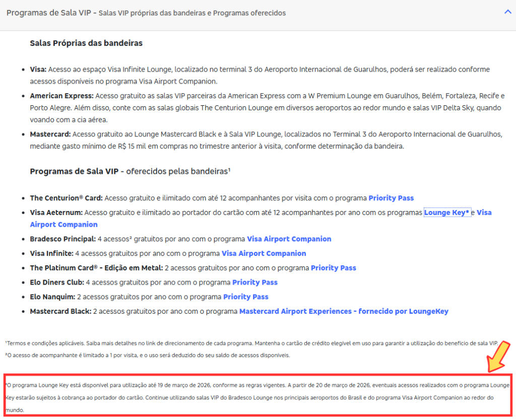Viewport: 516px width, 420px height.
Task: Collapse the section using the top-right chevron
Action: (507, 12)
